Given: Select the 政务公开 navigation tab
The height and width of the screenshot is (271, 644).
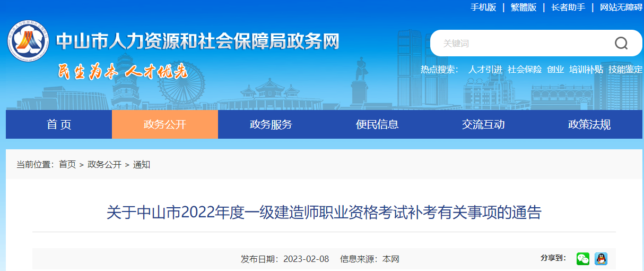Looking at the screenshot, I should coord(165,125).
